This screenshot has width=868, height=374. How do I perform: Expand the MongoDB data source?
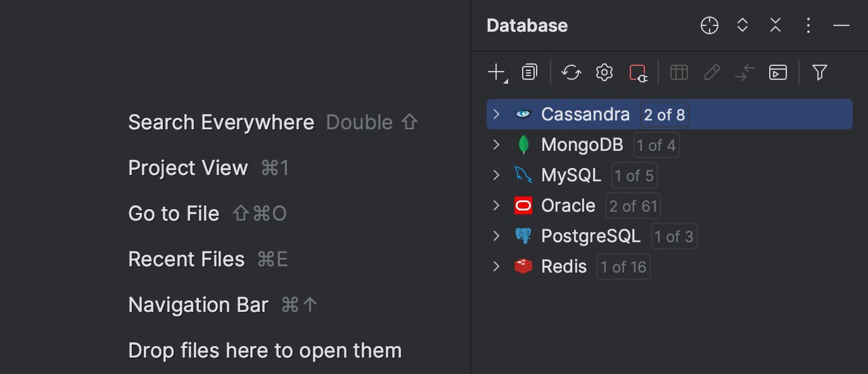496,145
